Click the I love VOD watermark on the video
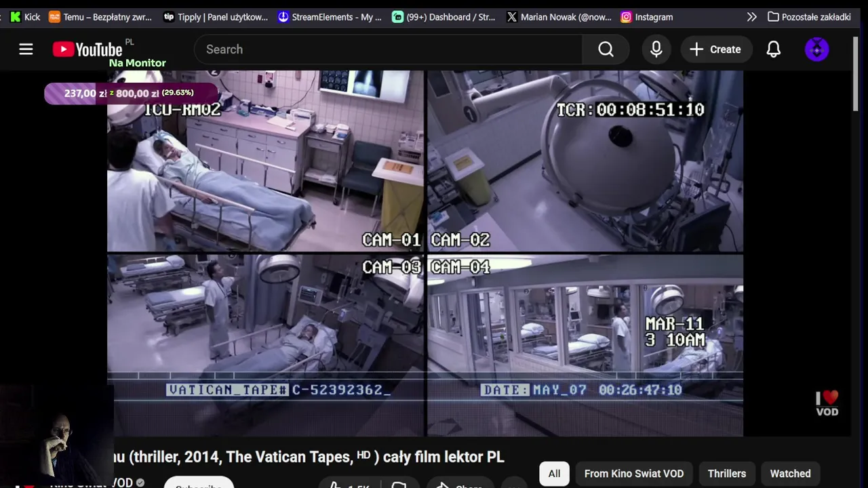Image resolution: width=868 pixels, height=488 pixels. point(827,403)
